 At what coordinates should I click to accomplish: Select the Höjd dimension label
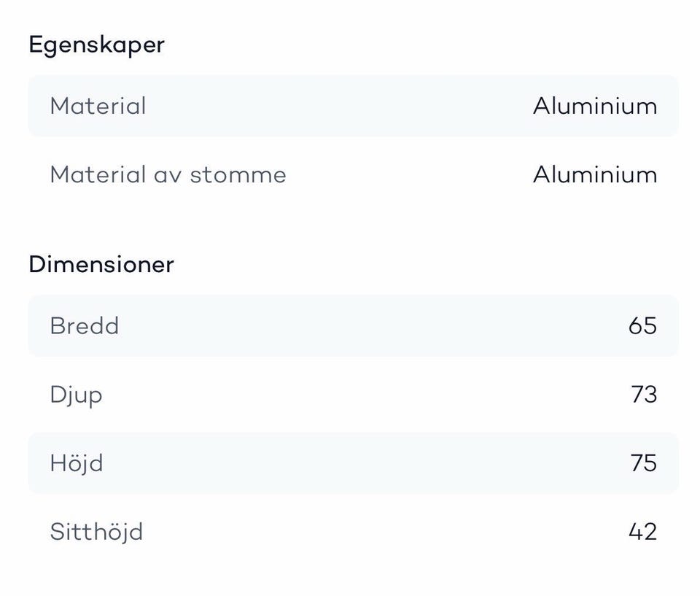pyautogui.click(x=77, y=463)
